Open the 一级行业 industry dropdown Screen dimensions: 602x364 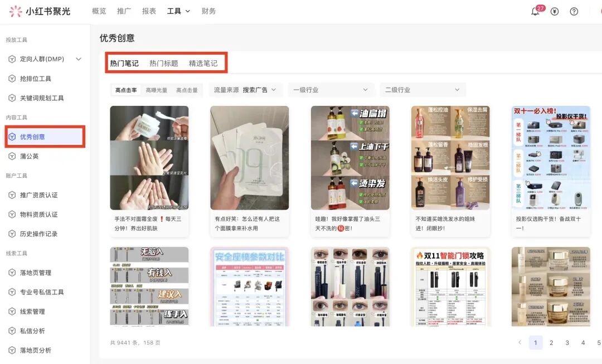331,89
